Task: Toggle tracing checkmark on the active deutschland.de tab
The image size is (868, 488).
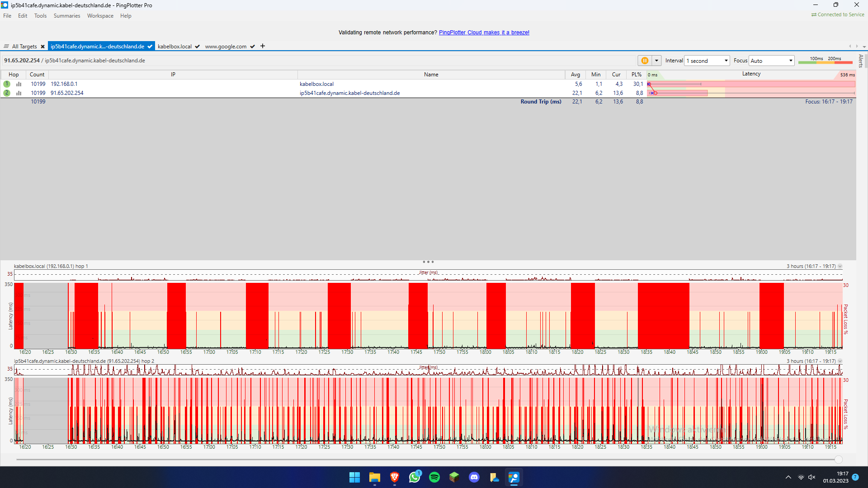Action: pyautogui.click(x=150, y=46)
